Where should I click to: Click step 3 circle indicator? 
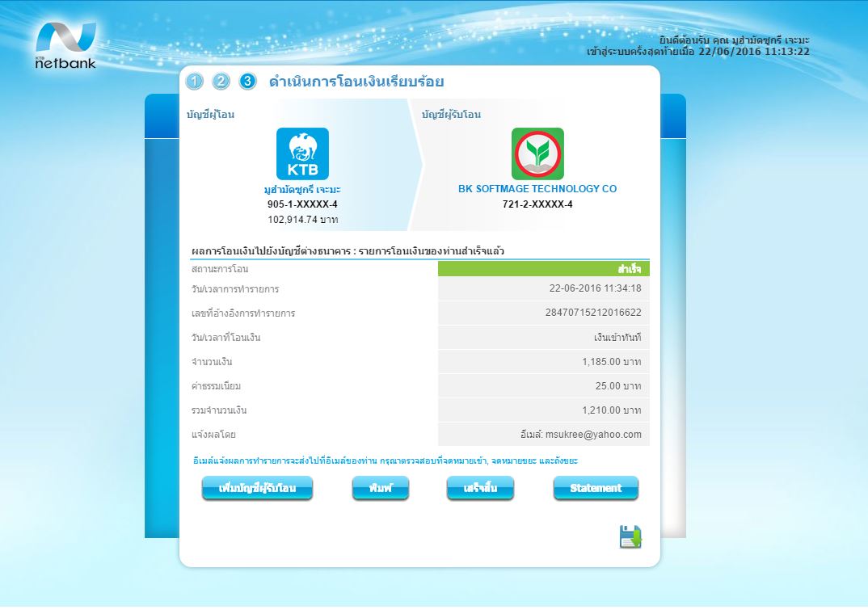[x=247, y=82]
